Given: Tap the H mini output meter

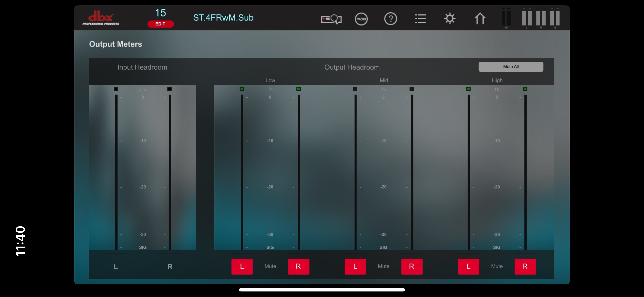Looking at the screenshot, I should pyautogui.click(x=555, y=18).
